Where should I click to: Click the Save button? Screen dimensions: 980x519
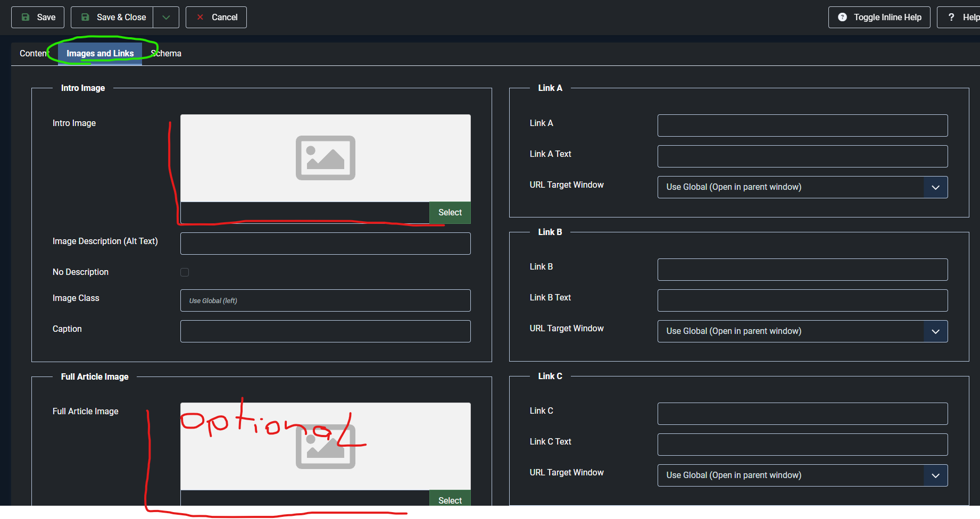coord(38,18)
